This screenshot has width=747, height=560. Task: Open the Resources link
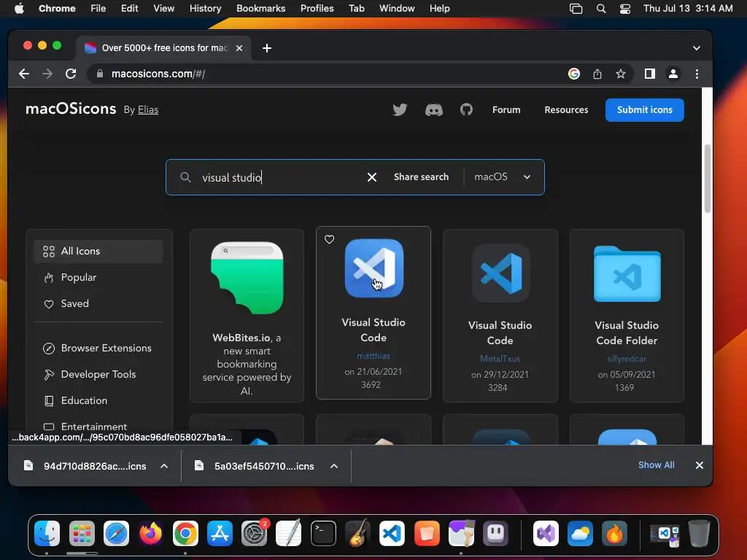point(566,109)
